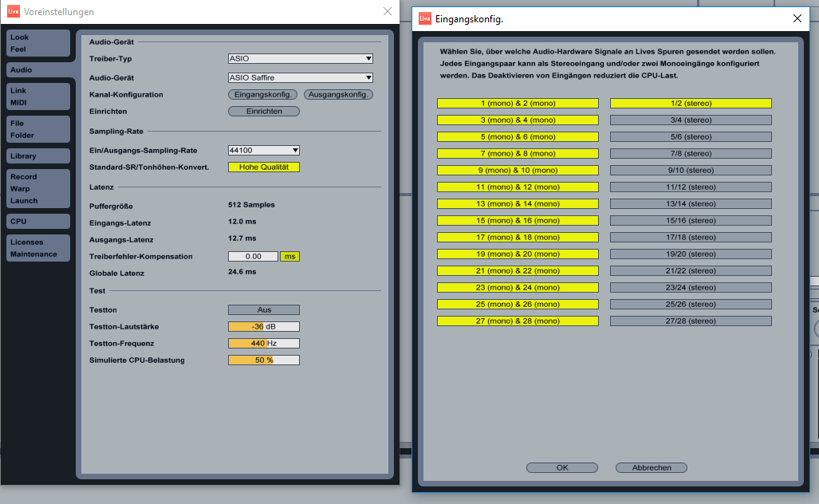The height and width of the screenshot is (504, 819).
Task: Click Abbrechen to cancel input configuration
Action: pyautogui.click(x=652, y=467)
